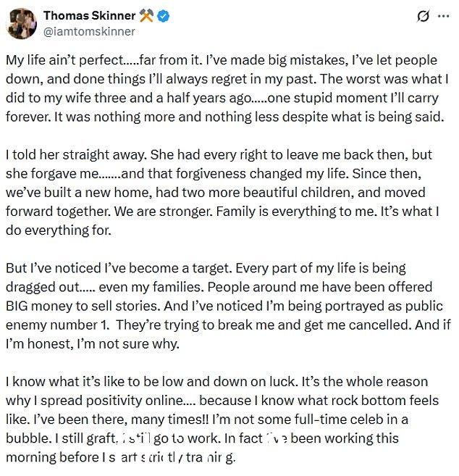459x476 pixels.
Task: Visit the @iamtomskinner handle link
Action: 89,32
